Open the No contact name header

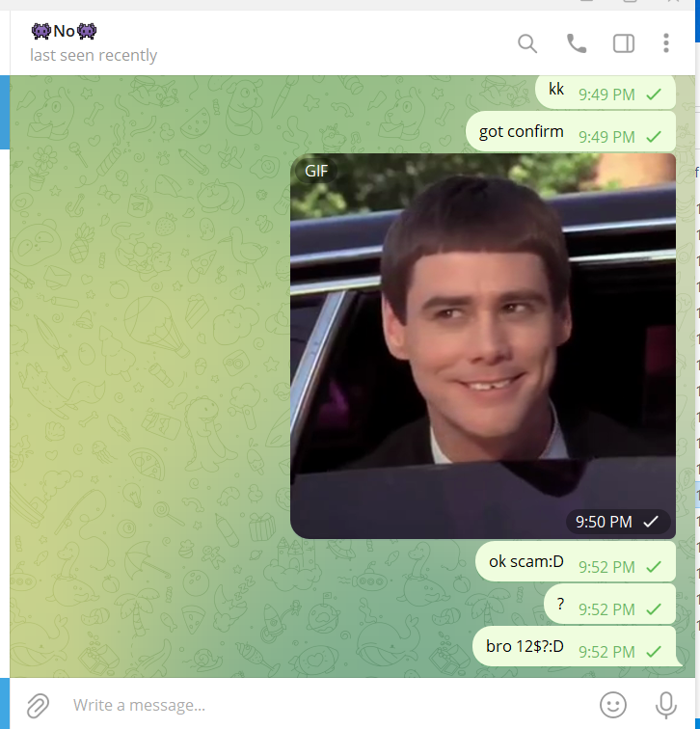(x=65, y=31)
